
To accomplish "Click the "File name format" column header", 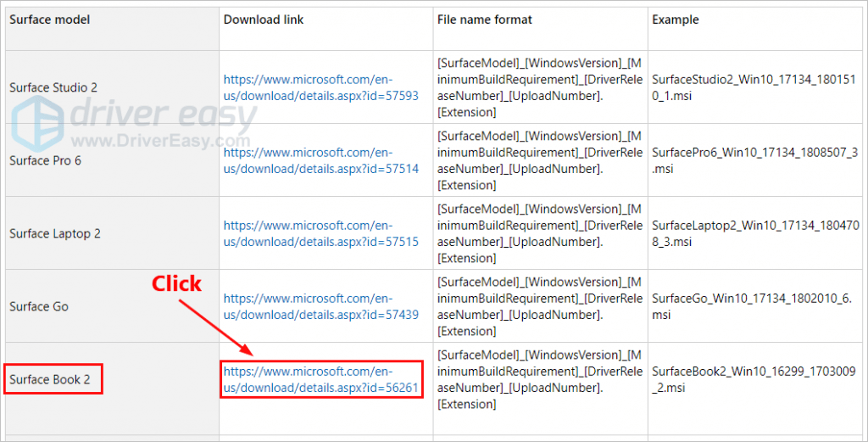I will [x=485, y=20].
